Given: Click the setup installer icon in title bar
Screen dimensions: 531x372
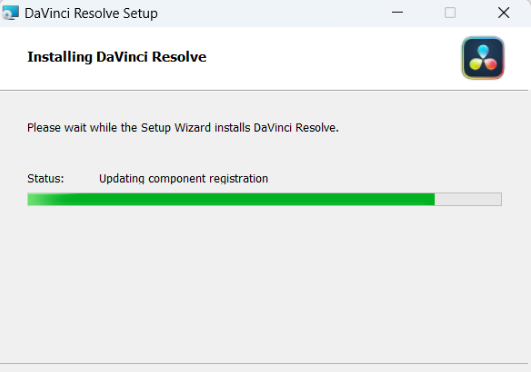Looking at the screenshot, I should (x=10, y=13).
